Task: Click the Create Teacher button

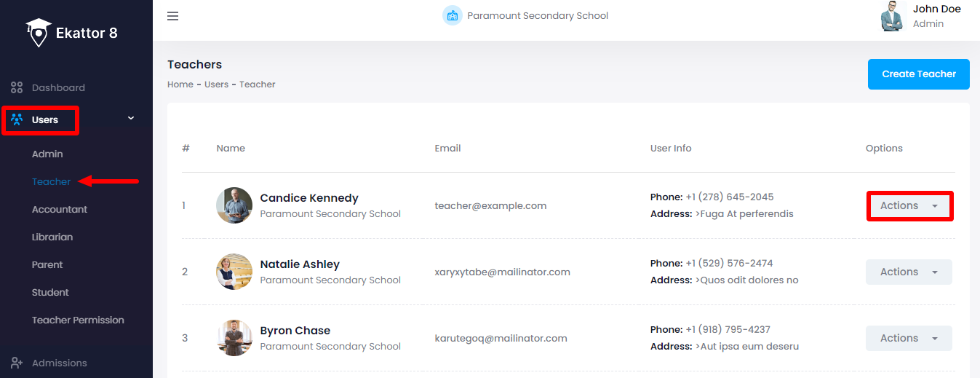Action: click(x=918, y=74)
